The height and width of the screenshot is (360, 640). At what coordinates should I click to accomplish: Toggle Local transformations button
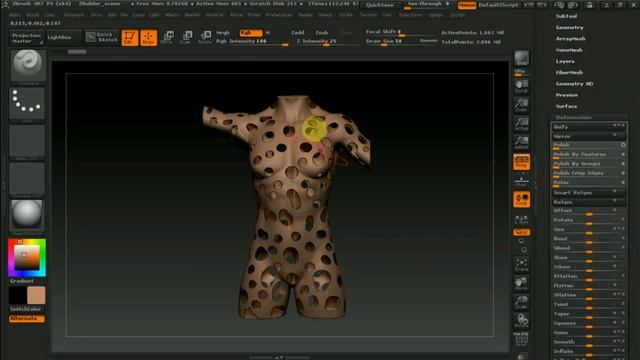coord(521,200)
